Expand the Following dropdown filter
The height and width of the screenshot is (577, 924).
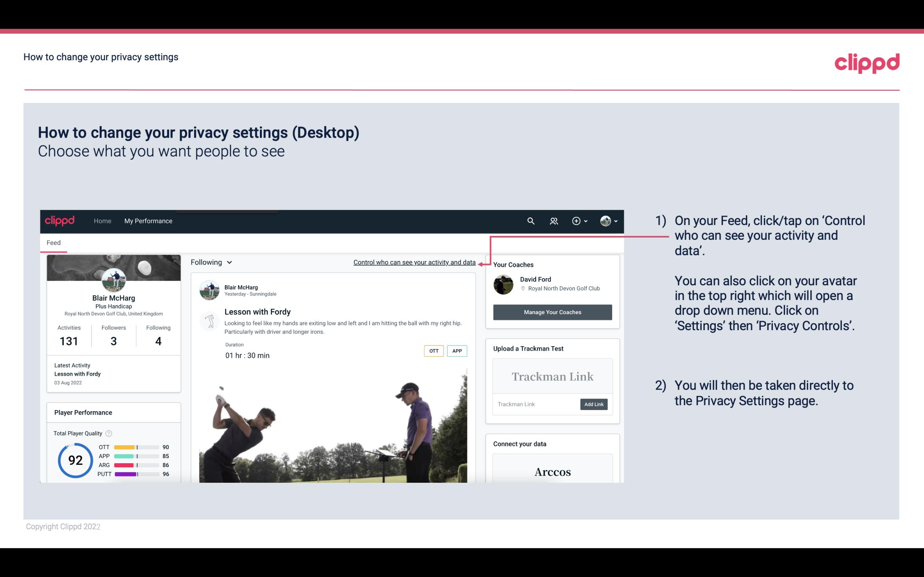[210, 261]
